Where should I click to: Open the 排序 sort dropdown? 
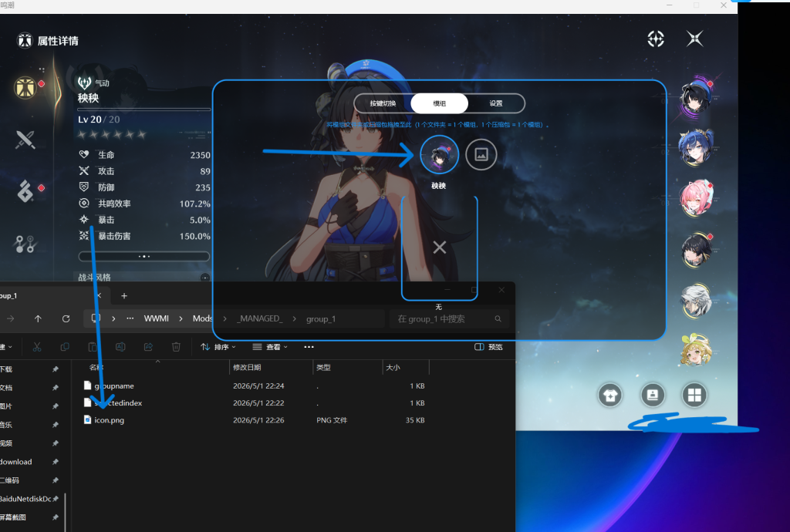click(x=218, y=347)
